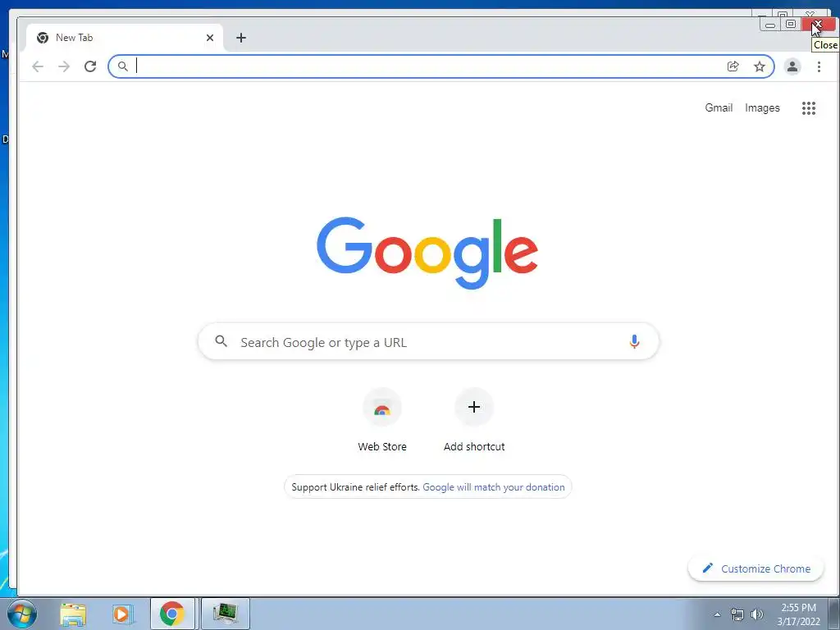Click the clock showing 2:55 PM
The width and height of the screenshot is (840, 630).
coord(798,614)
